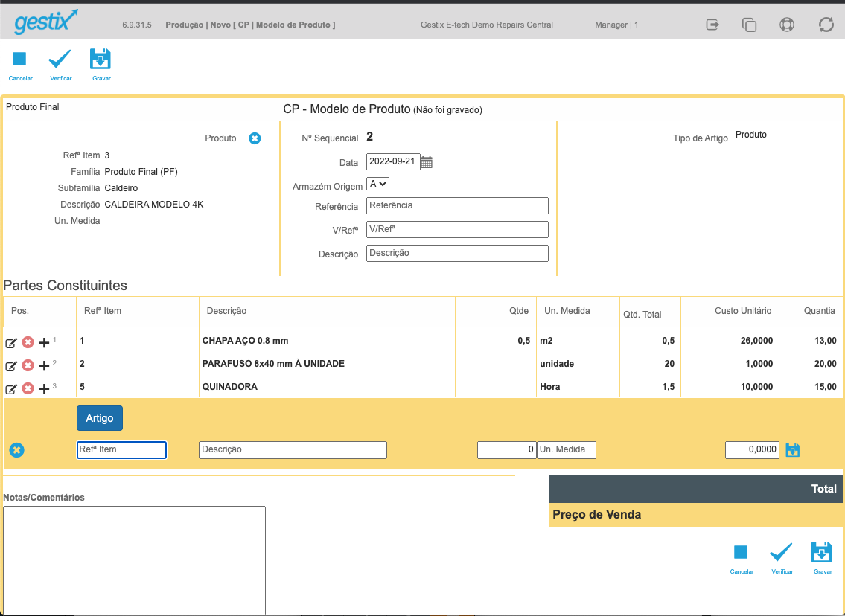The width and height of the screenshot is (845, 616).
Task: Edit the CHAPA AÇO 0.8 mm row
Action: 10,342
